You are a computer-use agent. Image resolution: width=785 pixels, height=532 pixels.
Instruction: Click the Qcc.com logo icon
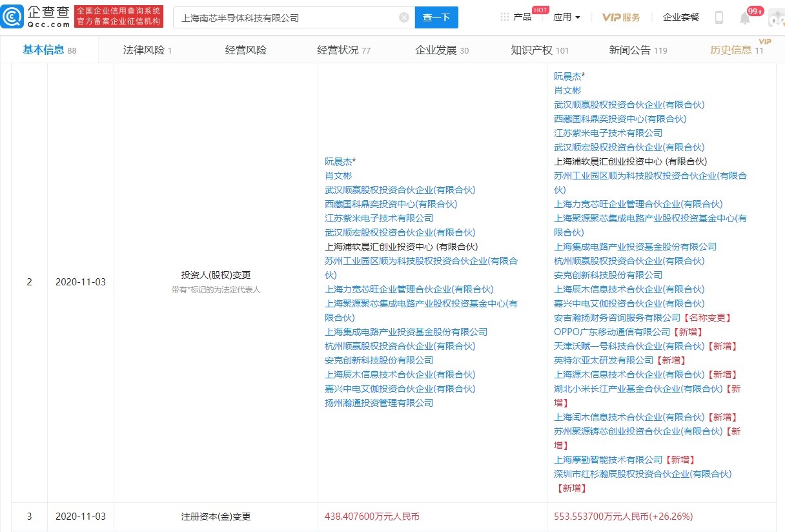point(13,17)
